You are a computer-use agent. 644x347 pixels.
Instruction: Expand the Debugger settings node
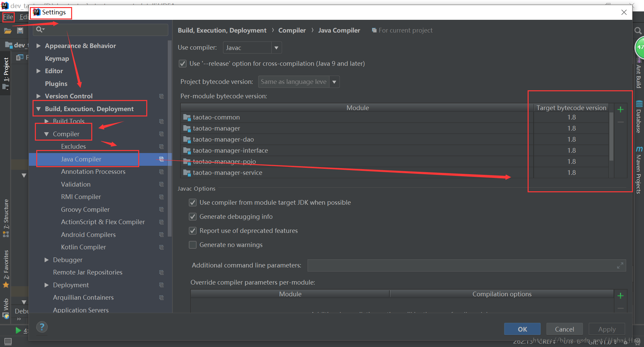[47, 260]
